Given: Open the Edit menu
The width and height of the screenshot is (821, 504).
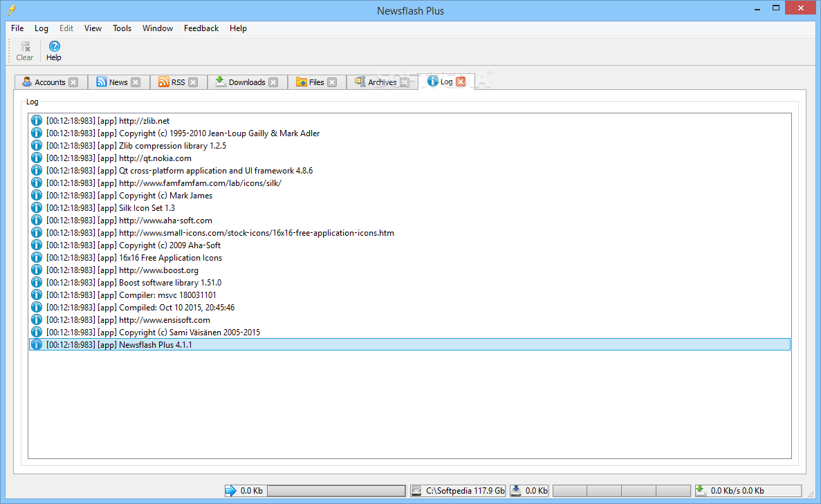Looking at the screenshot, I should (66, 28).
